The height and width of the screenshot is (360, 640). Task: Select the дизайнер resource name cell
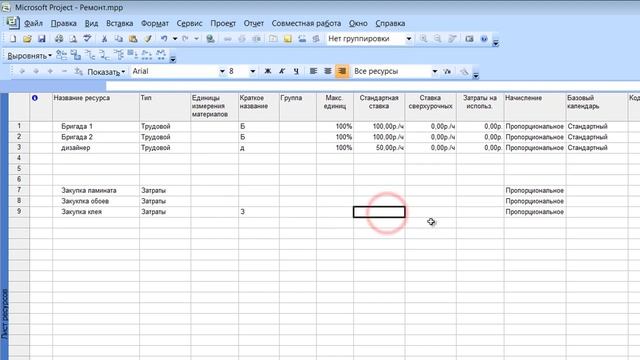point(96,148)
